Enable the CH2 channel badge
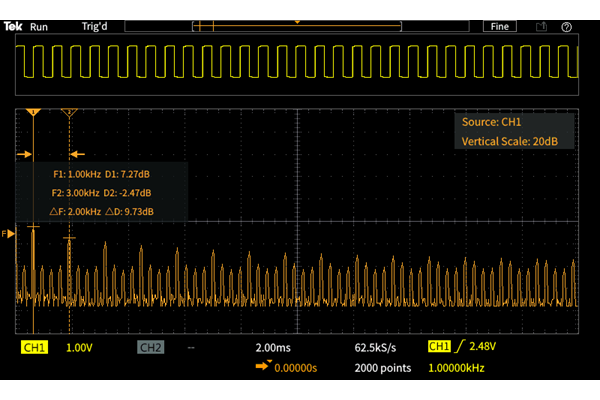The height and width of the screenshot is (400, 600). (x=150, y=348)
